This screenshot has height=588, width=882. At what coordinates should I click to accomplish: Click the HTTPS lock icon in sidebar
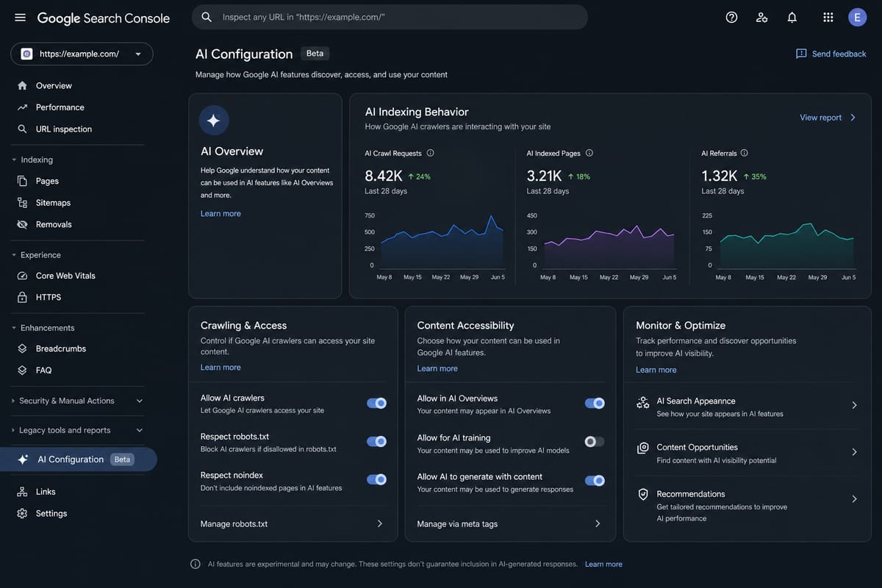(22, 298)
